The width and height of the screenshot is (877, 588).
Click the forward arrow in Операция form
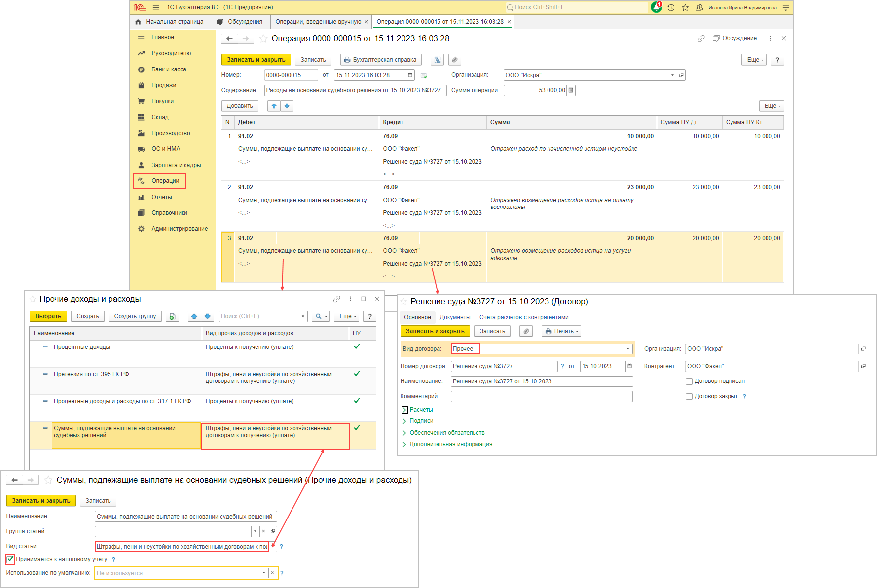pyautogui.click(x=246, y=39)
